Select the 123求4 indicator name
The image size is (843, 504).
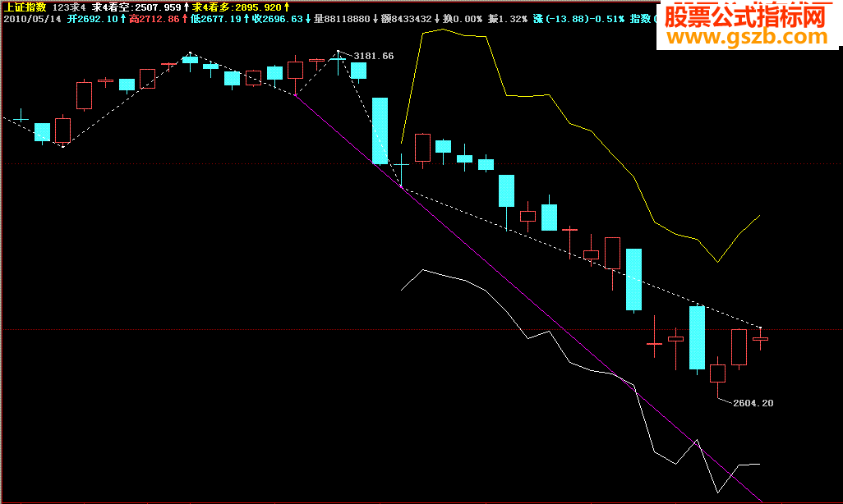[x=69, y=7]
